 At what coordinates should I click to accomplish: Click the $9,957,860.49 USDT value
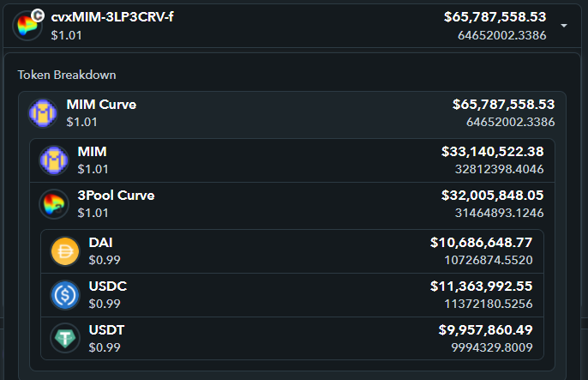point(486,329)
